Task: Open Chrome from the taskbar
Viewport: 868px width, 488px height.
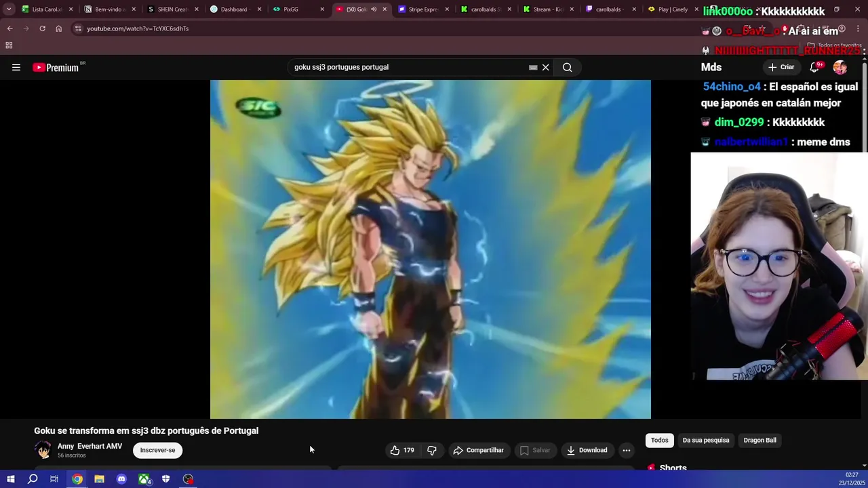Action: [77, 479]
